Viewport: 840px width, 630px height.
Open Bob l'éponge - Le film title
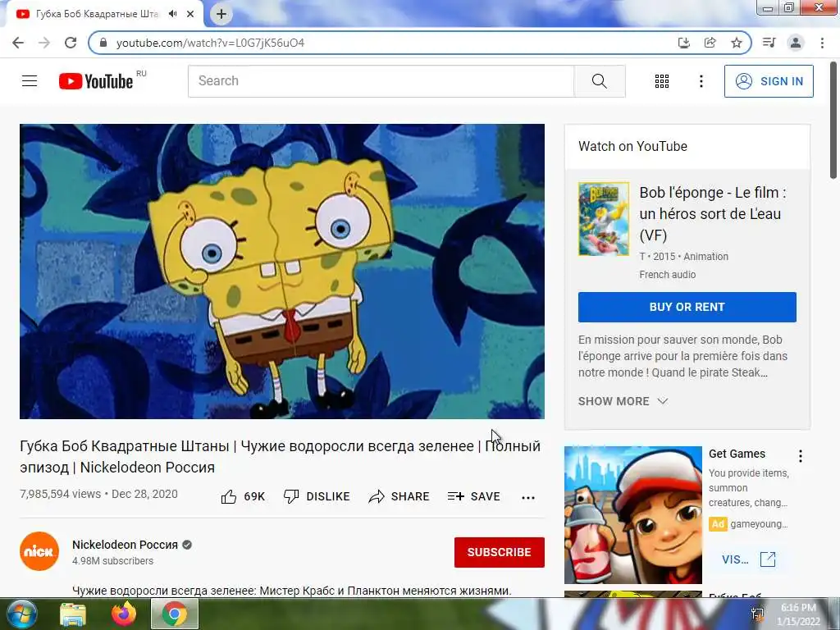click(713, 214)
